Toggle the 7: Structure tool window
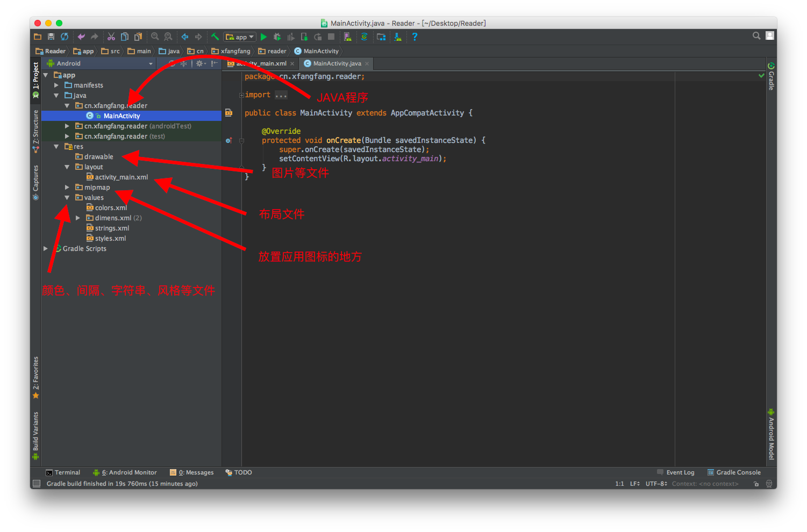 point(35,131)
